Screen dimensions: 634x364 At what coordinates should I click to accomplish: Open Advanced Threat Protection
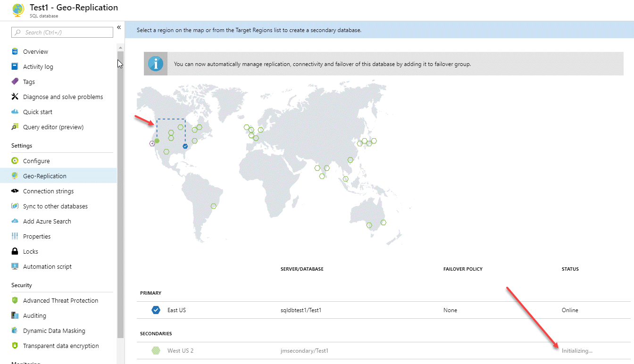(61, 300)
